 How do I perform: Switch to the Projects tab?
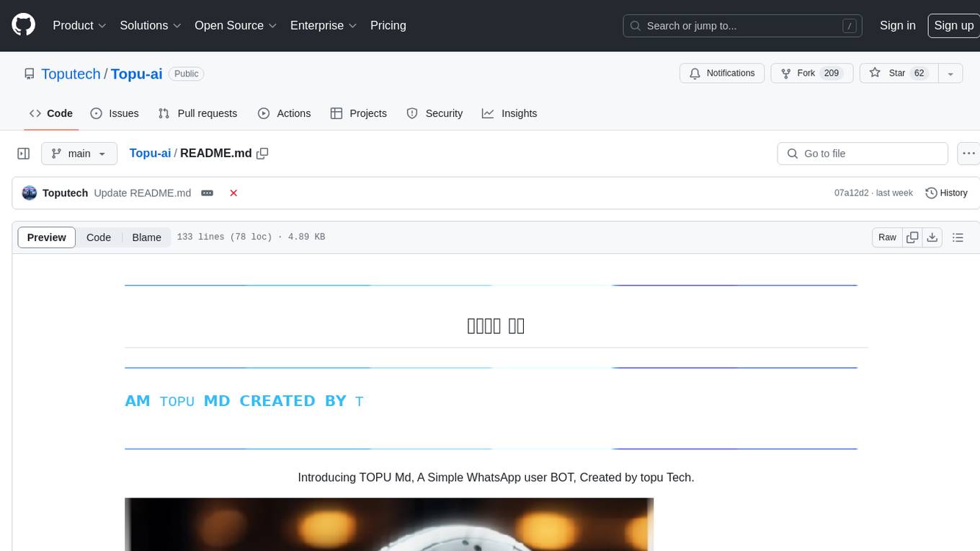[359, 113]
